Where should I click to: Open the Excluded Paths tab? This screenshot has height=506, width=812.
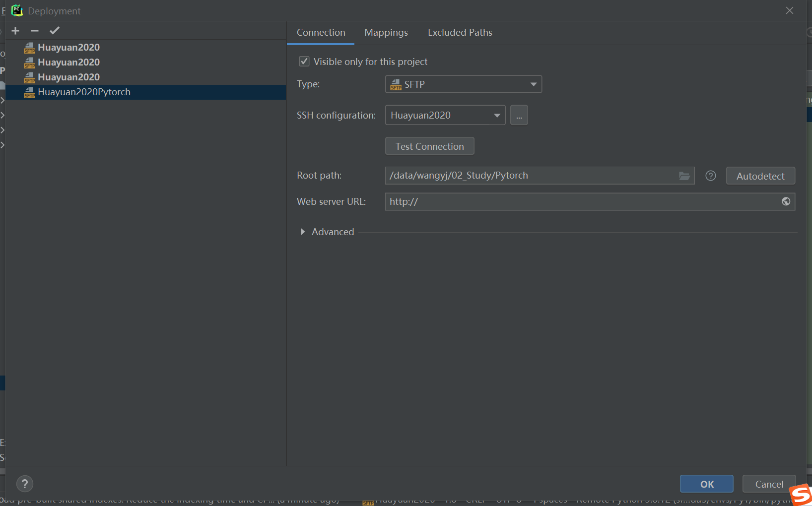tap(460, 33)
